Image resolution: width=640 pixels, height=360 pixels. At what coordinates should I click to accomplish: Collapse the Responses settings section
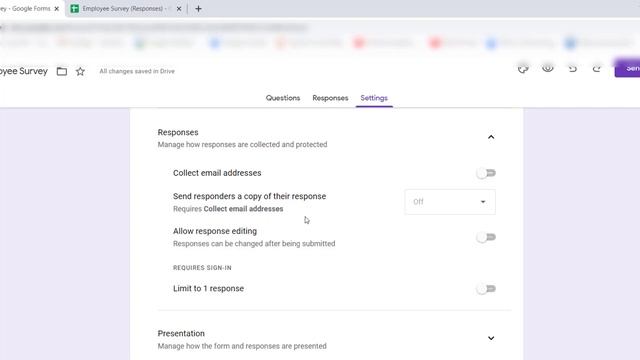tap(491, 137)
